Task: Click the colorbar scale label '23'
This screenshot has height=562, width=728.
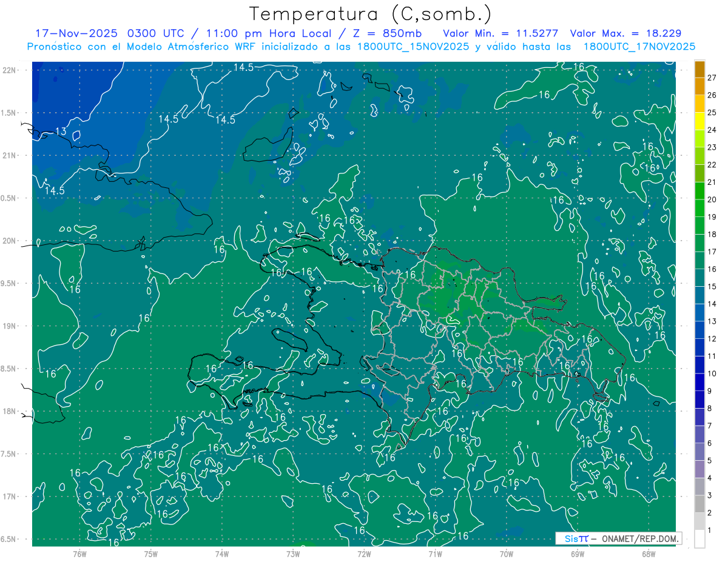Action: tap(712, 147)
